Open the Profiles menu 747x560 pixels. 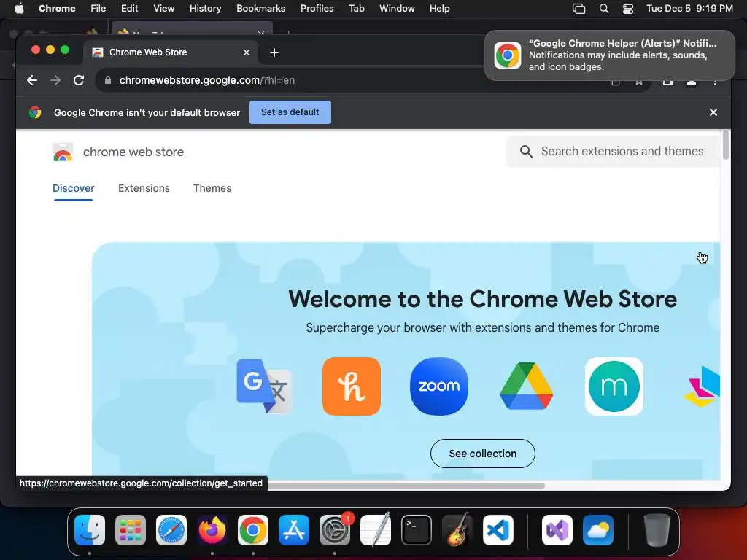[317, 9]
